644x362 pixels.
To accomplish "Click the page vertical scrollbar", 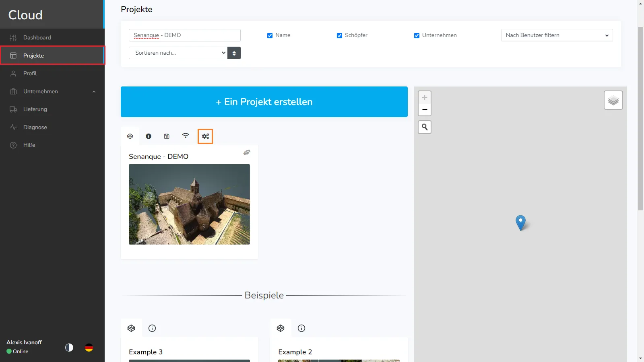I will [640, 119].
